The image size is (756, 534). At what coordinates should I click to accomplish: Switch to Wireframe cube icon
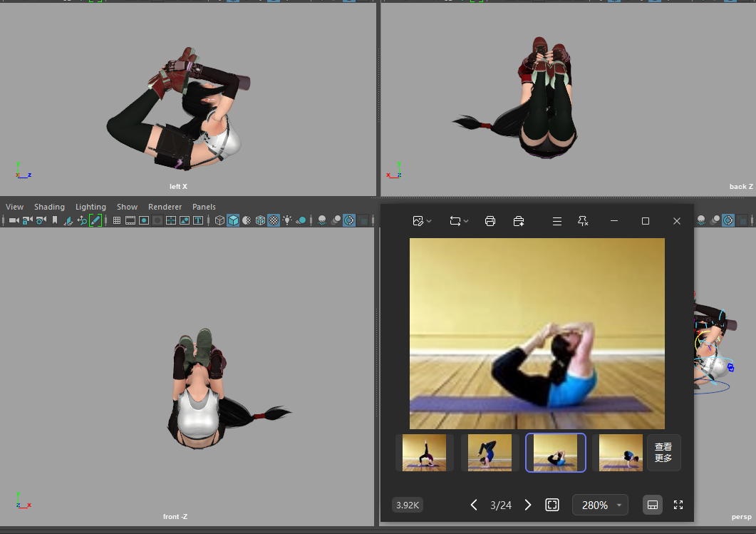(x=219, y=220)
